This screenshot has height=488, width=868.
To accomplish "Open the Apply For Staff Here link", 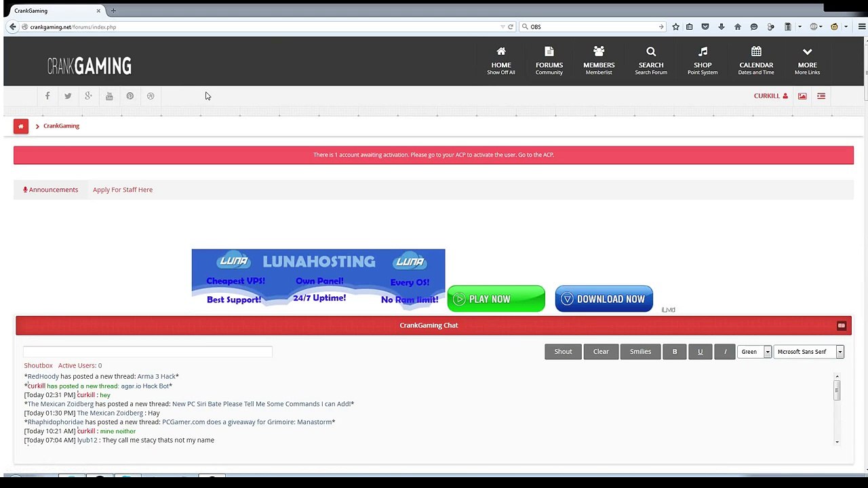I will (x=123, y=190).
